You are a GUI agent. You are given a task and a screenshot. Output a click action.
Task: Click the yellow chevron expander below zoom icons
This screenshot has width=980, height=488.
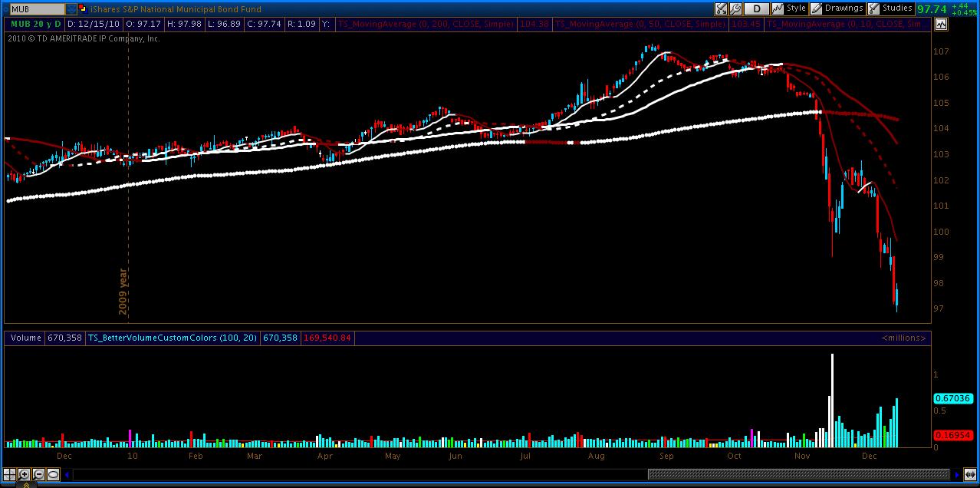(26, 485)
